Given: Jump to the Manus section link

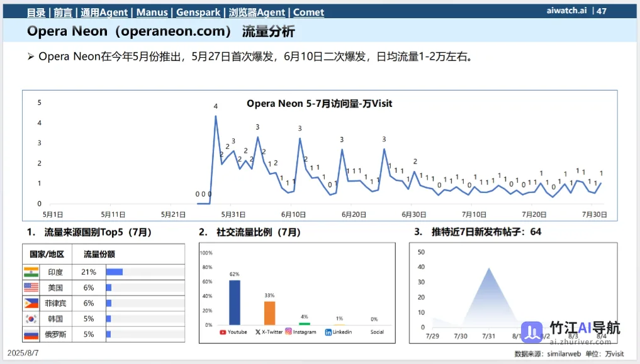Looking at the screenshot, I should pos(152,12).
